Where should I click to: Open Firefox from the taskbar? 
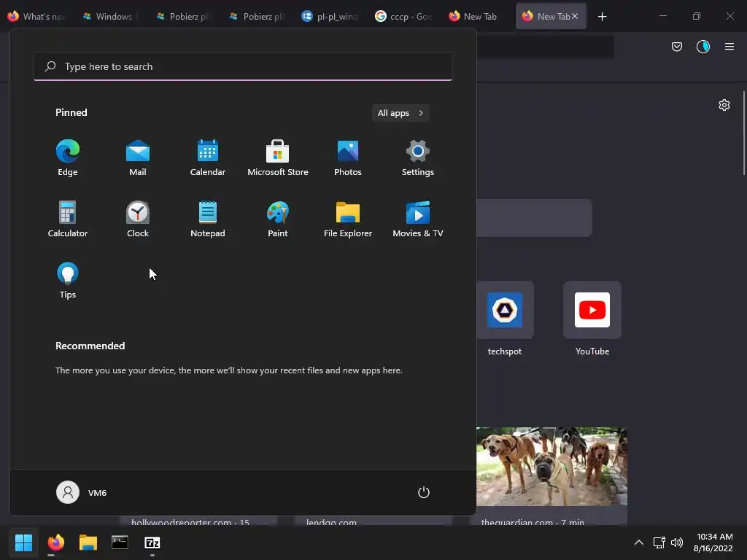[55, 542]
